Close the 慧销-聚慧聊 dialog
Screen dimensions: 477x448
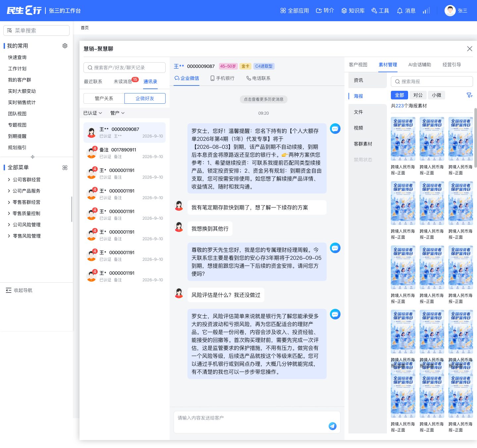[470, 49]
